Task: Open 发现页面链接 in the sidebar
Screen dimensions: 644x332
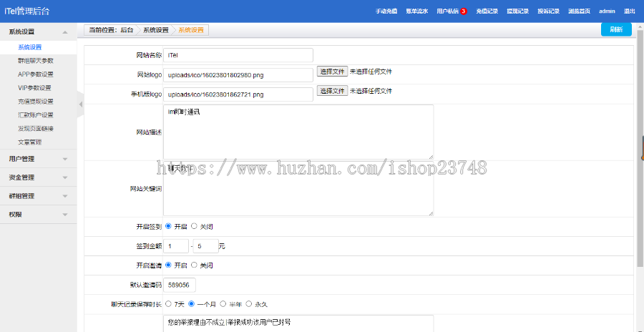Action: [x=35, y=129]
